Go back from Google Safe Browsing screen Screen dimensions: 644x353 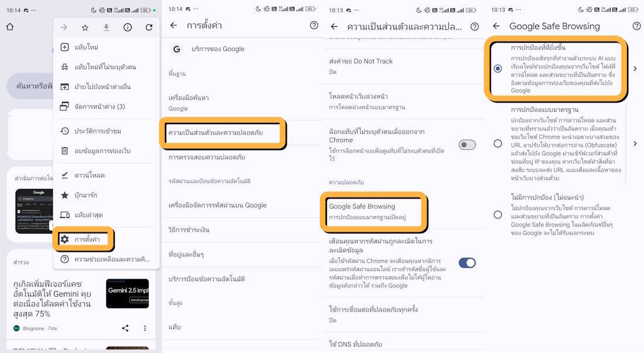pos(496,26)
